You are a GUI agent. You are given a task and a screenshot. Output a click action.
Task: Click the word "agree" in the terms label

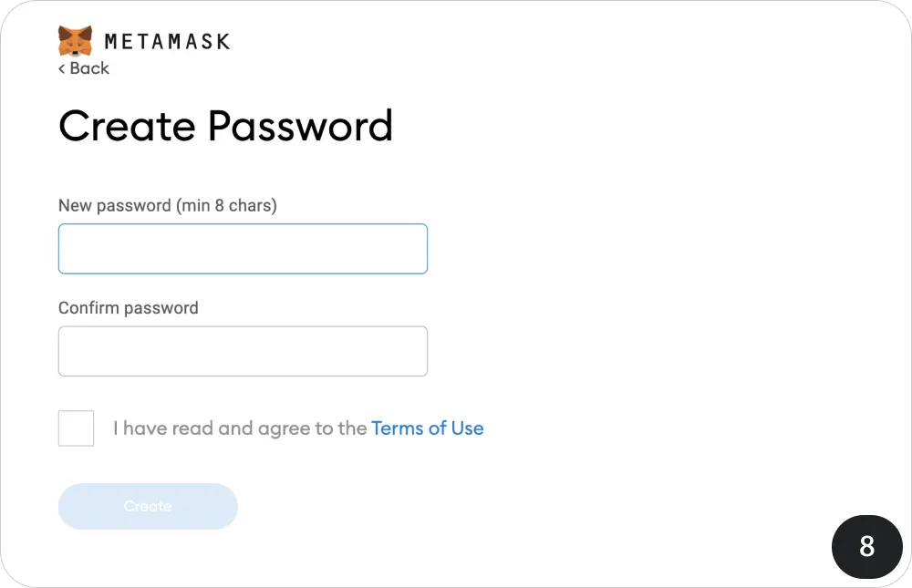(285, 428)
